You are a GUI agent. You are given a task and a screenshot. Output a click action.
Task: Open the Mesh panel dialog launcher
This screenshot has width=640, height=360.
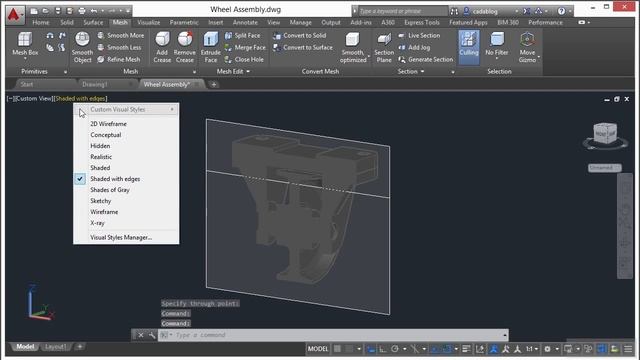194,72
